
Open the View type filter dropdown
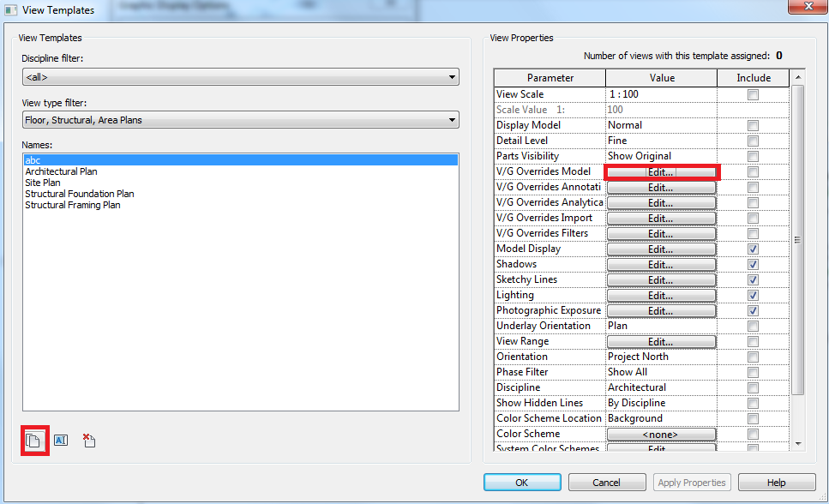[x=241, y=120]
